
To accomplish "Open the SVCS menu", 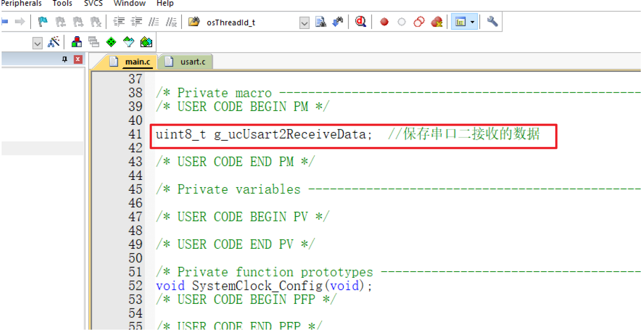I will coord(93,4).
